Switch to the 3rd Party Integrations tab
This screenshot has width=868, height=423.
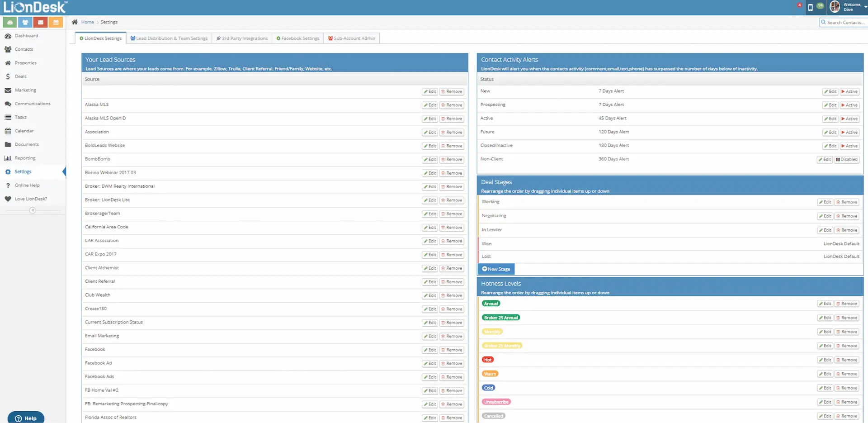242,38
